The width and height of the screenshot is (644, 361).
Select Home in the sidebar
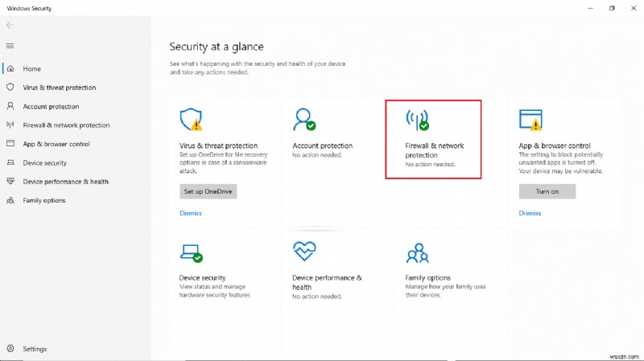coord(31,69)
